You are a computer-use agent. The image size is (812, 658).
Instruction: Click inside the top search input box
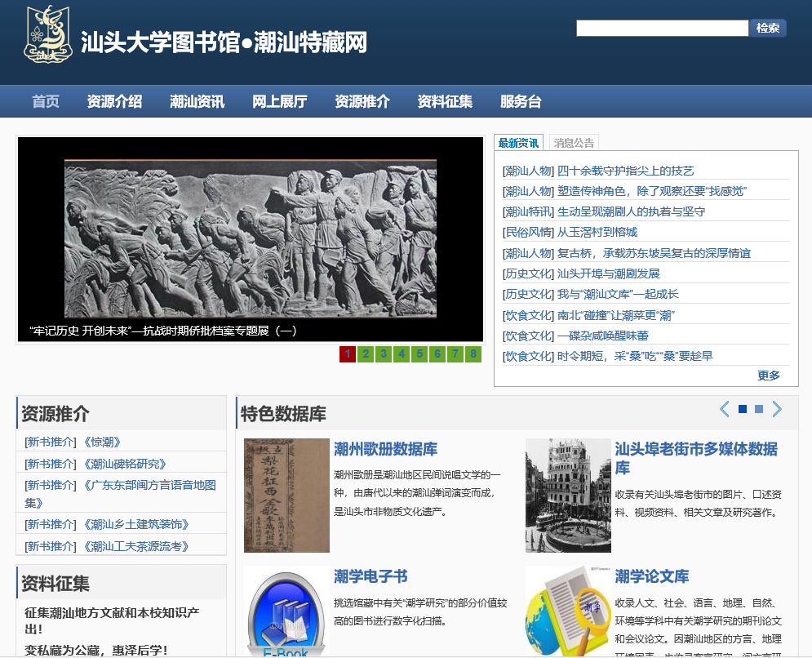661,27
